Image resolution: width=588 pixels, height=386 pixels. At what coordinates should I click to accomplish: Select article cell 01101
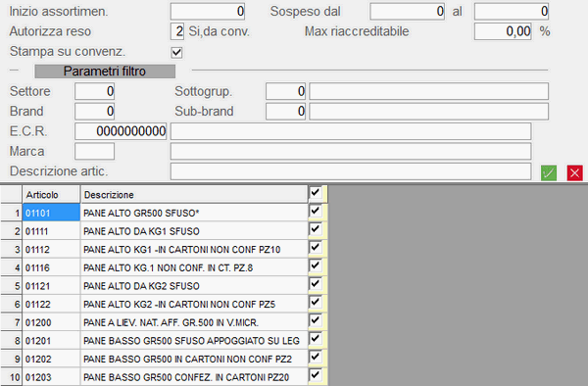51,213
